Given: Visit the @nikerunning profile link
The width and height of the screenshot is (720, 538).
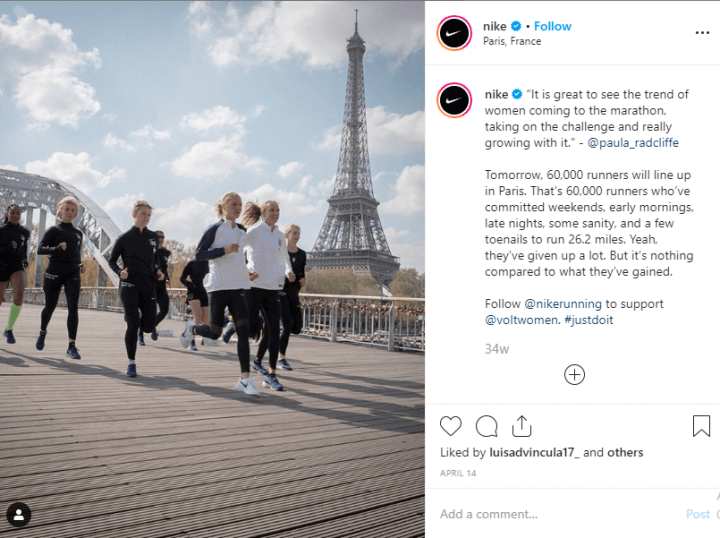Looking at the screenshot, I should [x=563, y=304].
